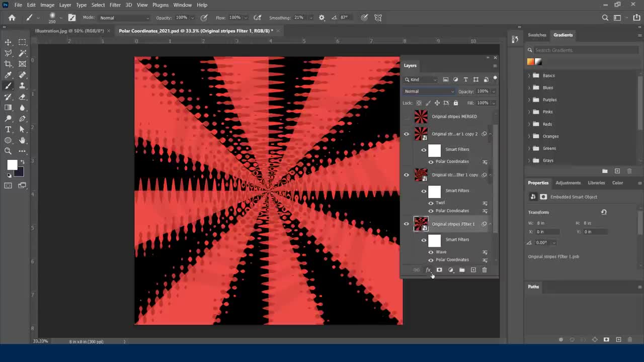This screenshot has width=644, height=362.
Task: Select the Hand tool
Action: (x=22, y=140)
